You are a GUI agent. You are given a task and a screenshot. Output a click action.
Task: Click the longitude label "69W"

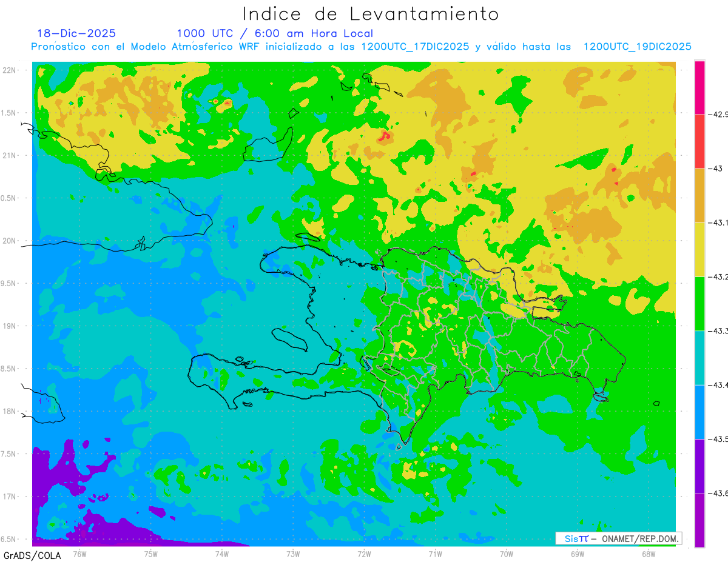pos(577,554)
